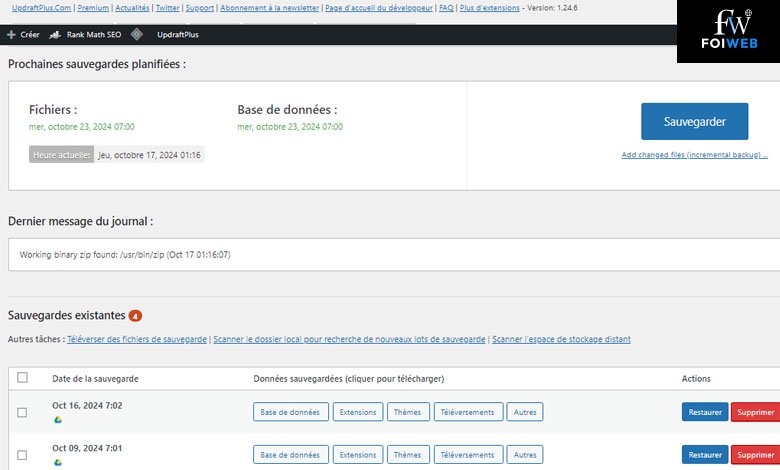Screen dimensions: 780x470
Task: Click the Date de la sauvegarde column header
Action: tap(96, 378)
